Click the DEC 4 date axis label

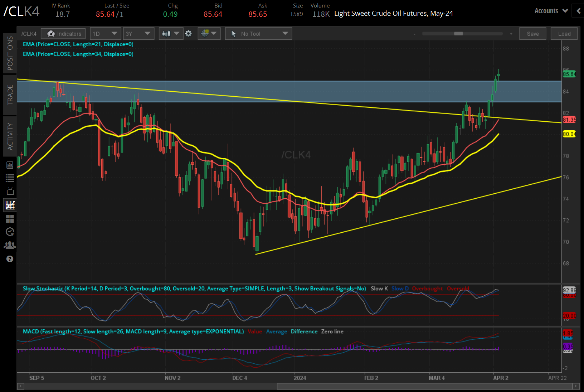coord(240,378)
